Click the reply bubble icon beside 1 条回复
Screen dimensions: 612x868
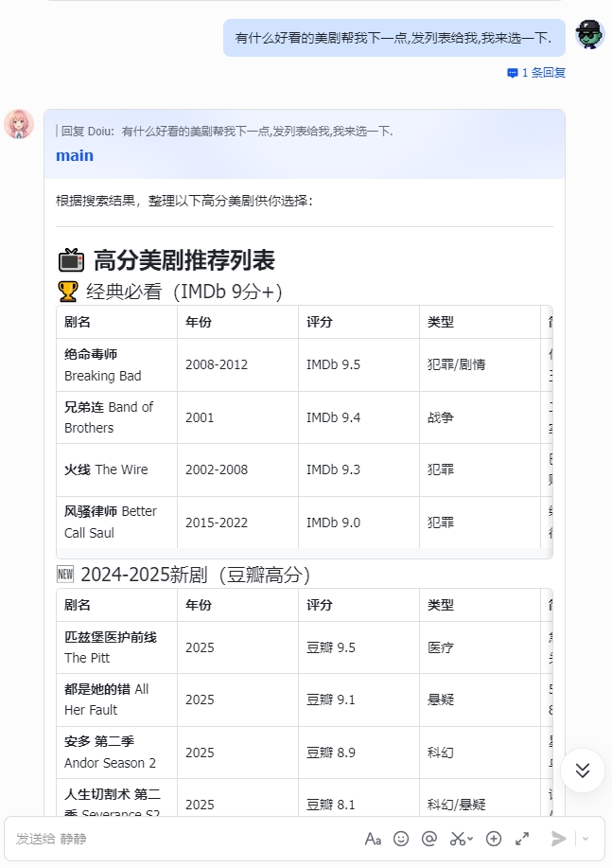click(x=513, y=73)
